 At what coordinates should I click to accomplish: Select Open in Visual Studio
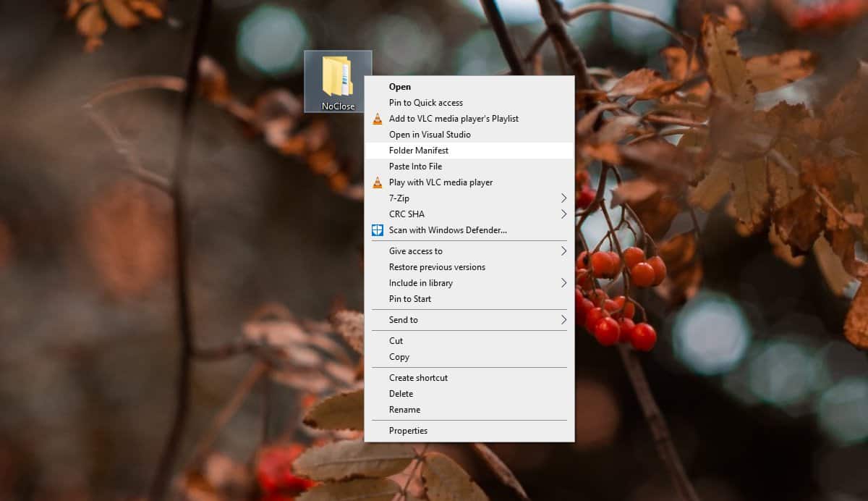coord(469,135)
